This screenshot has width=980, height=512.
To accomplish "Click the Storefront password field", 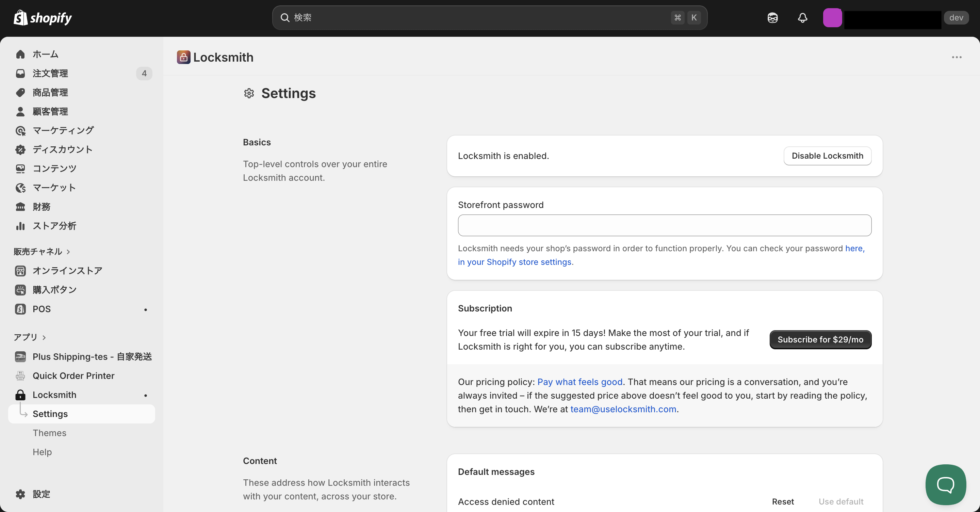I will [x=665, y=225].
